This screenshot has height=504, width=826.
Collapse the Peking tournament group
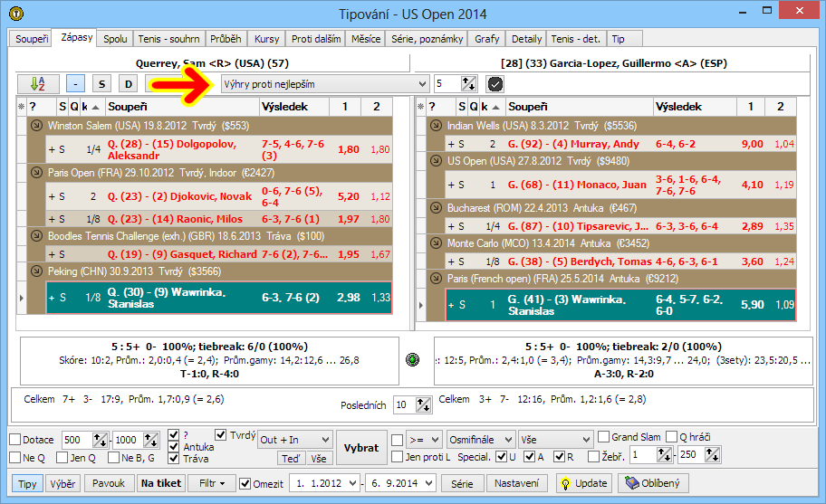36,271
